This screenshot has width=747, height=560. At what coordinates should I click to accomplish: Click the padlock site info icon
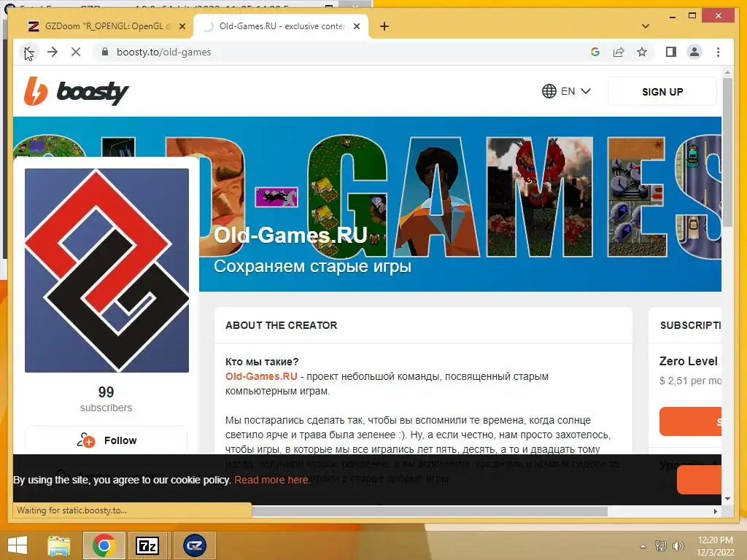coord(105,52)
